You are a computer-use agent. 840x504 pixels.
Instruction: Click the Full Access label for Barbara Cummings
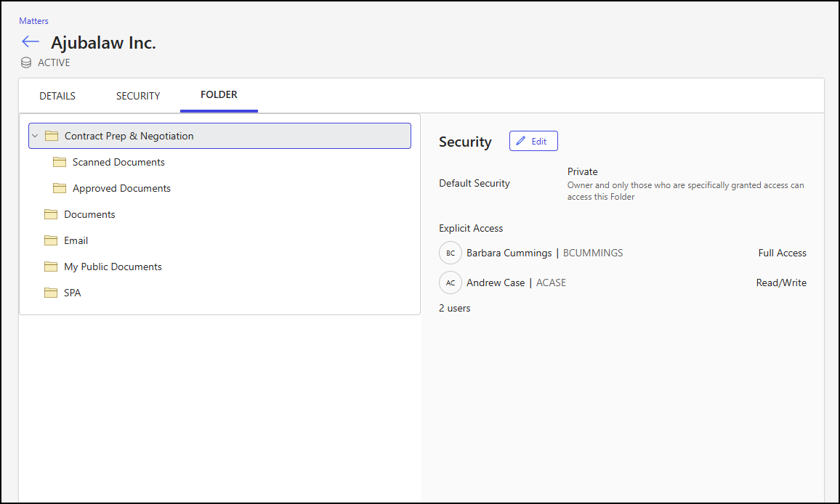click(x=782, y=253)
